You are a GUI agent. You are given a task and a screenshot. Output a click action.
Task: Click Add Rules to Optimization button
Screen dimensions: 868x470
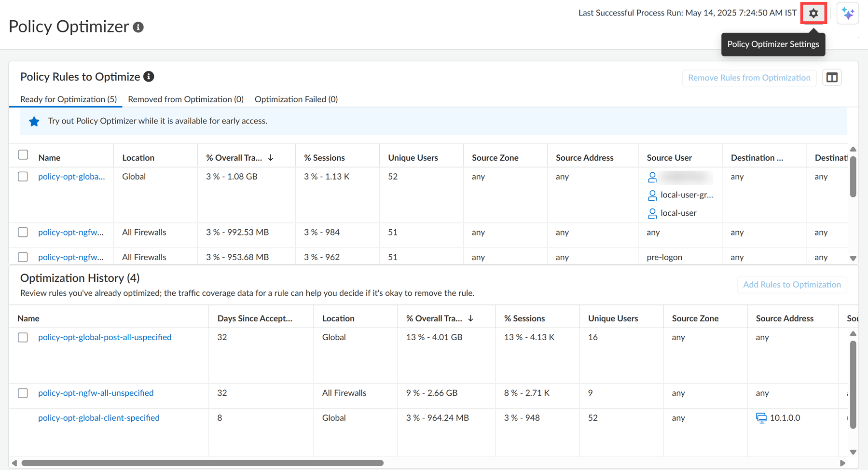coord(791,285)
